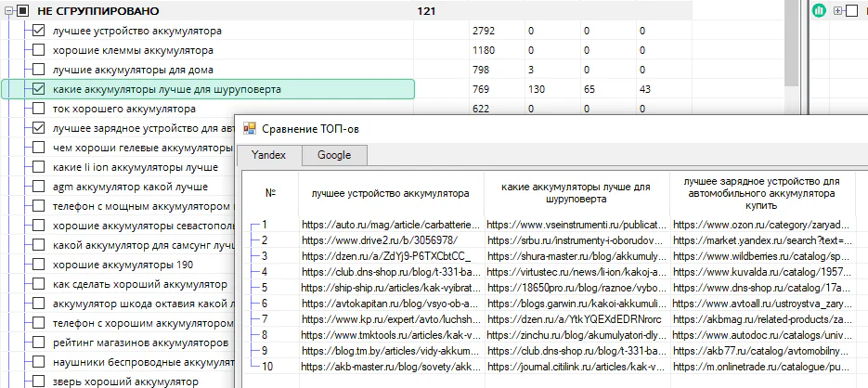Toggle the НЕ СГРУППИРОВАНО group checkbox
The width and height of the screenshot is (868, 388).
point(22,10)
